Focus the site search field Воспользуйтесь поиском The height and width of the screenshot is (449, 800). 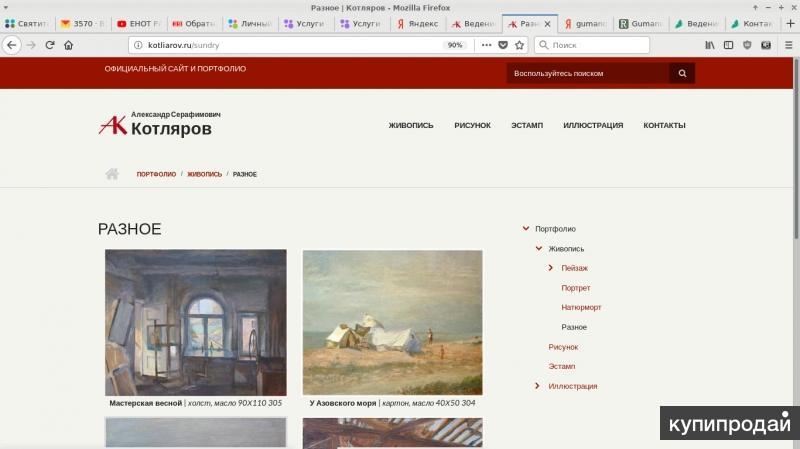pos(588,73)
